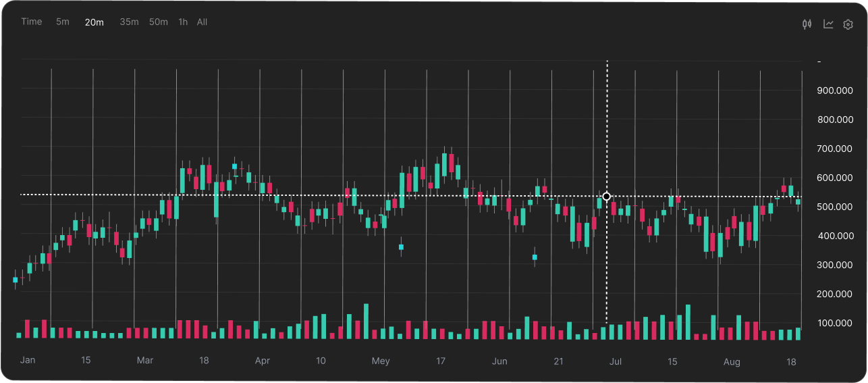Click the 100.000 price axis label
This screenshot has height=383, width=868.
click(x=835, y=323)
